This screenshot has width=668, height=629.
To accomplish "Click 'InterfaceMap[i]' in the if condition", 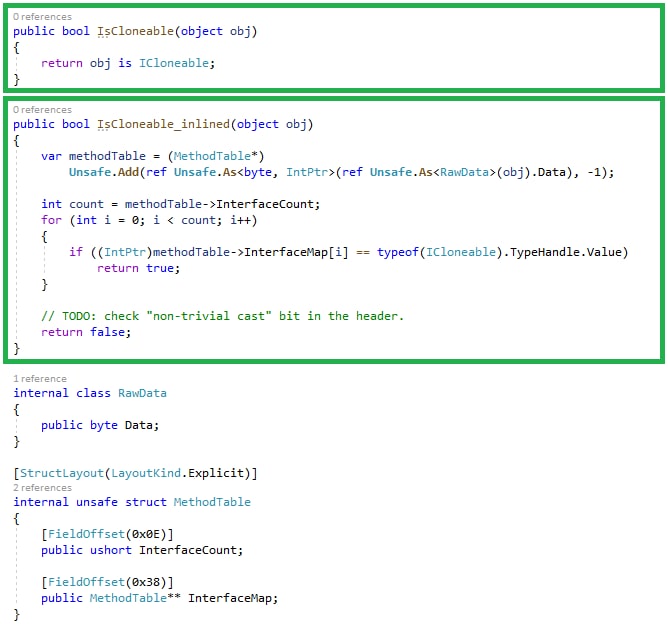I will pyautogui.click(x=296, y=252).
